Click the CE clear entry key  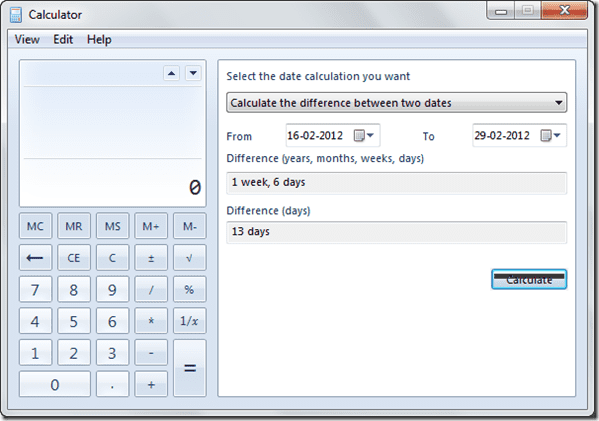click(x=74, y=258)
